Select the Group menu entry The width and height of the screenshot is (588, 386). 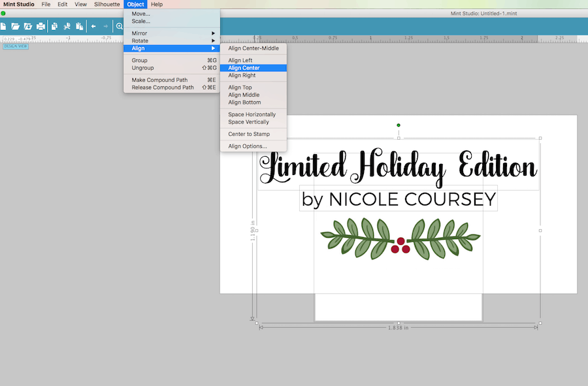[x=171, y=60]
